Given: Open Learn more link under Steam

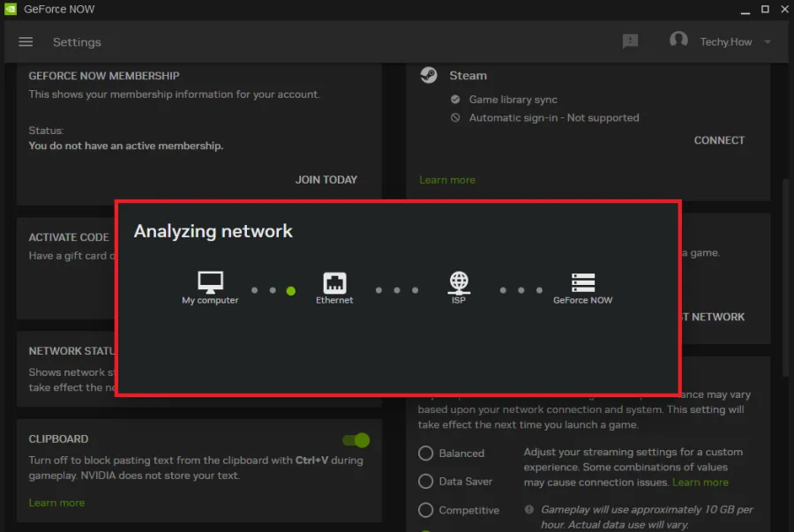Looking at the screenshot, I should tap(447, 180).
